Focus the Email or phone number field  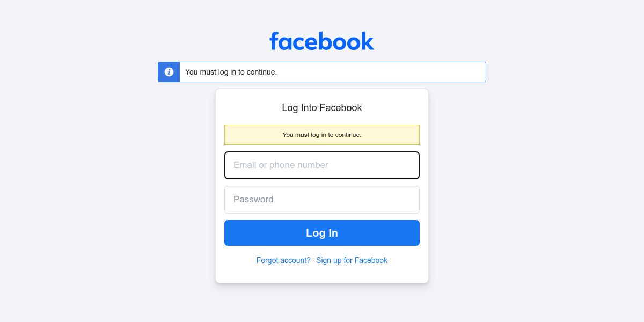[x=322, y=165]
